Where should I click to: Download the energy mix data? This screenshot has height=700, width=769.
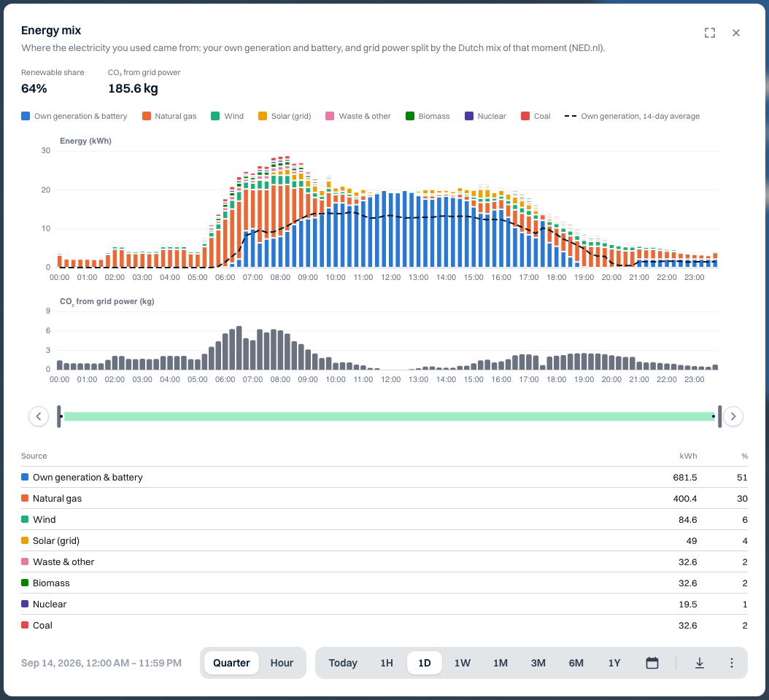click(700, 663)
